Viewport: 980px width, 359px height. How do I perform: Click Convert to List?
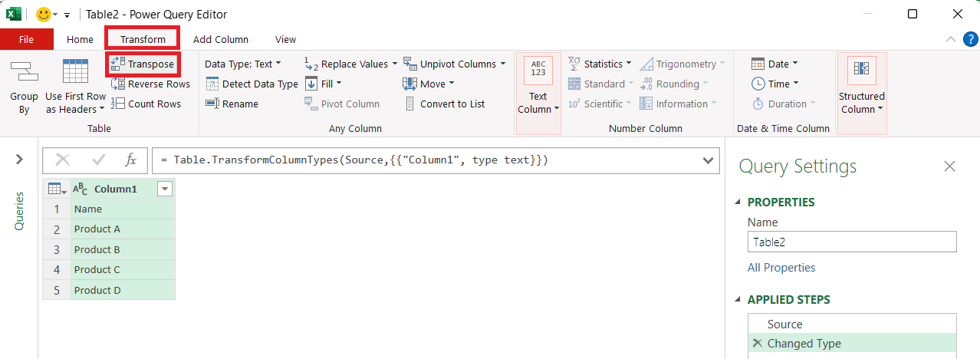click(444, 104)
